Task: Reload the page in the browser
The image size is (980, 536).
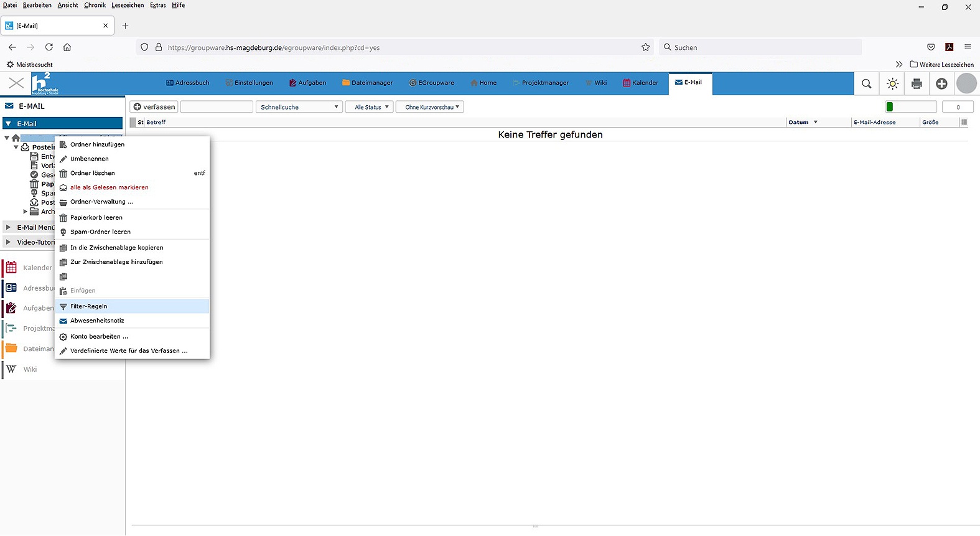Action: click(49, 47)
